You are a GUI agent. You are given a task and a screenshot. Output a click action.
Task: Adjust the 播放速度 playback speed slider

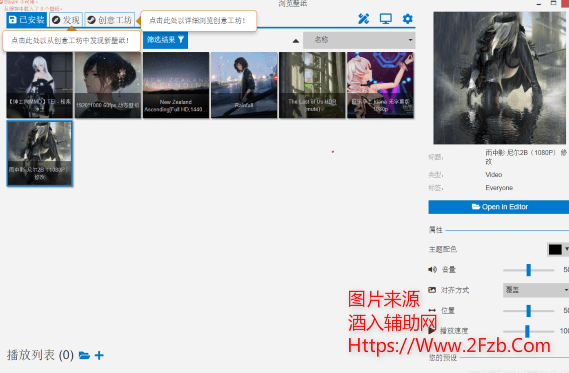[528, 331]
